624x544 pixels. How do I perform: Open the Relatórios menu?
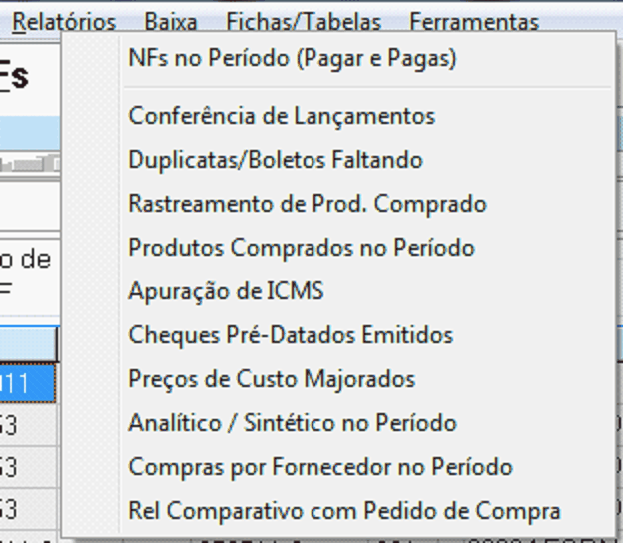tap(64, 21)
